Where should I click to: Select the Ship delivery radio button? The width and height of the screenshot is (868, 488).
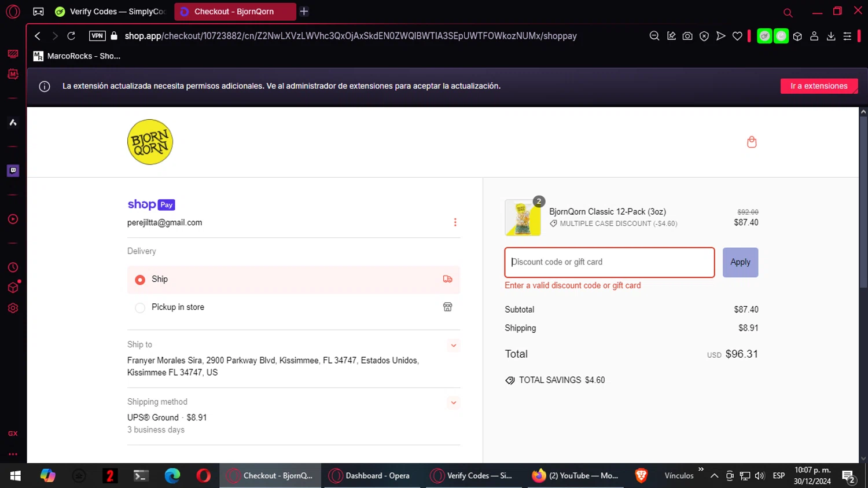[140, 280]
